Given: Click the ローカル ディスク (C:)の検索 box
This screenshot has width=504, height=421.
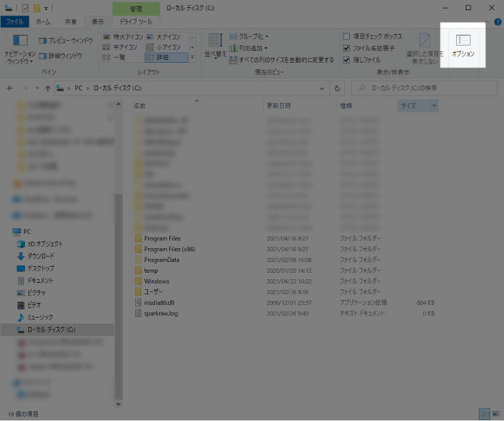Looking at the screenshot, I should pos(424,88).
